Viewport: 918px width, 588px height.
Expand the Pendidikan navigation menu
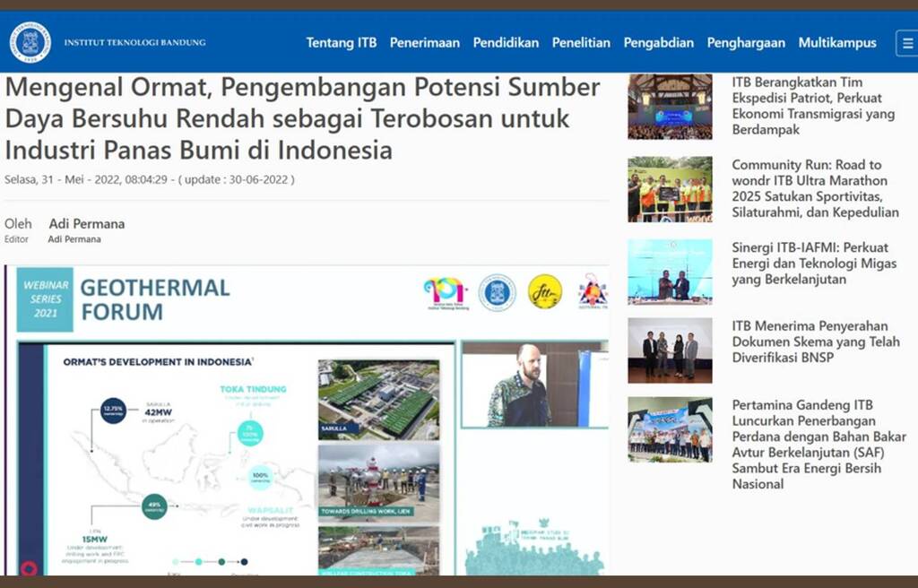click(506, 42)
